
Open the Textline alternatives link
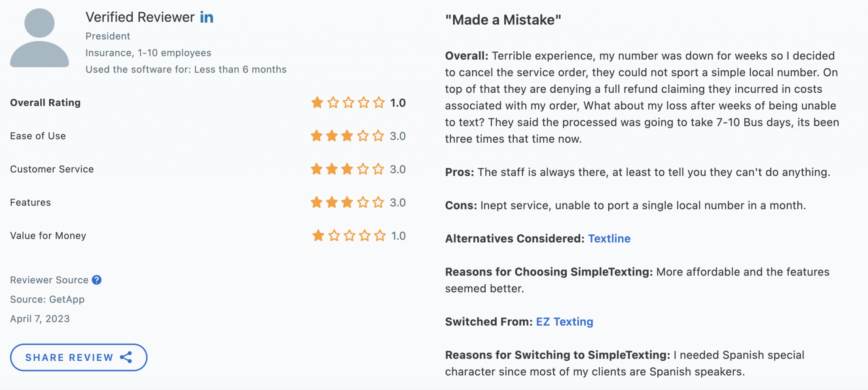[609, 238]
